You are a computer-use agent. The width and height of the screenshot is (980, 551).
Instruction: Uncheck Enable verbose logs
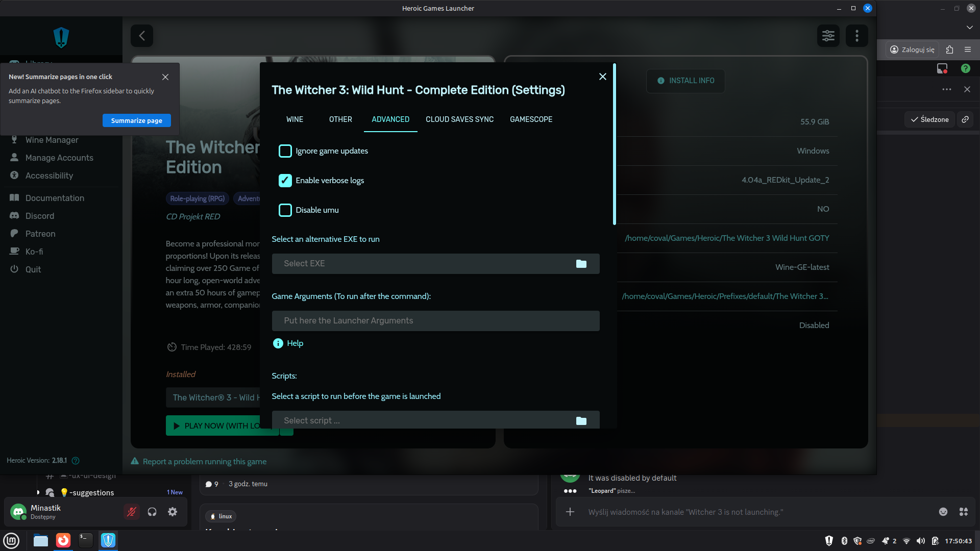tap(285, 181)
